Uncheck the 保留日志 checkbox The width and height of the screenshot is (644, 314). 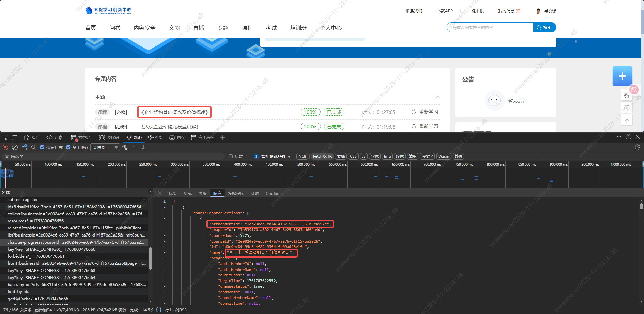coord(42,147)
